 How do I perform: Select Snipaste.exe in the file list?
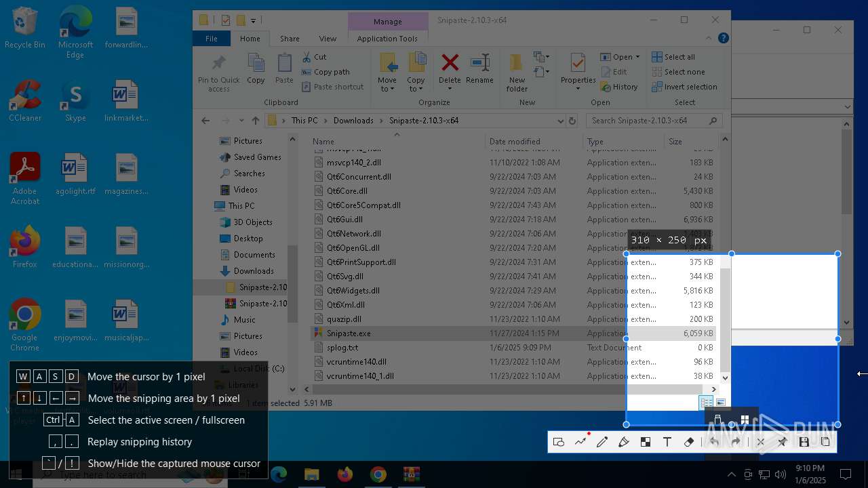513,333
